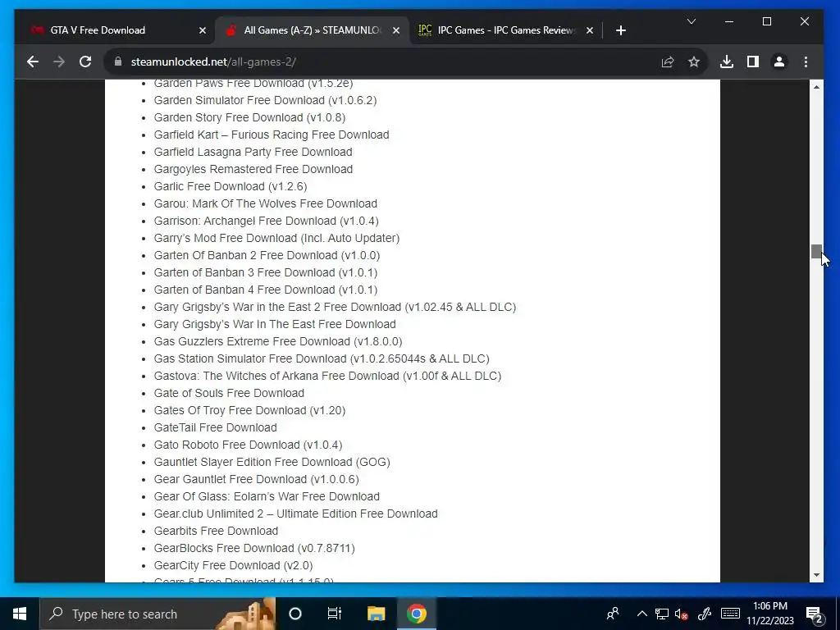The height and width of the screenshot is (630, 840).
Task: Open Chrome three-dot menu
Action: (806, 62)
